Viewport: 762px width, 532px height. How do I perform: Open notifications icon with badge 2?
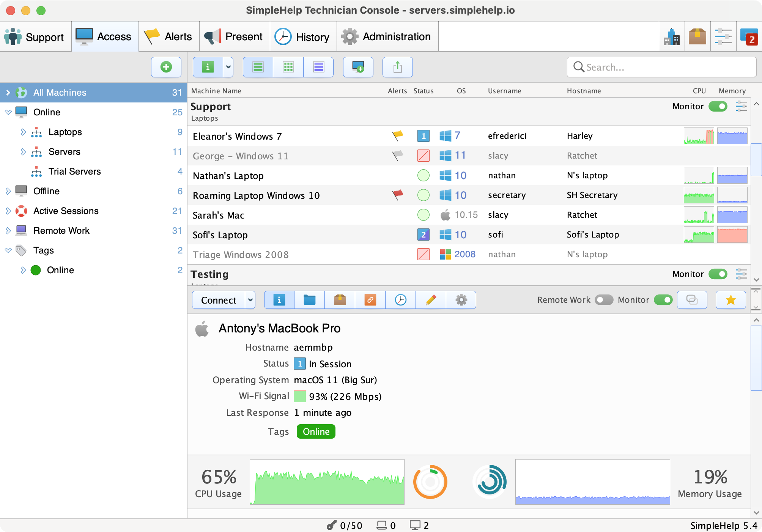point(749,37)
